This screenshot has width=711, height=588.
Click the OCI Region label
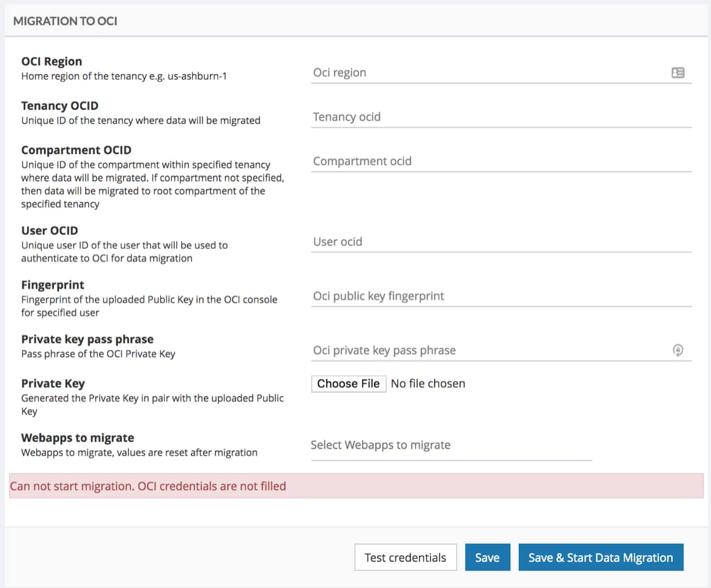(51, 61)
